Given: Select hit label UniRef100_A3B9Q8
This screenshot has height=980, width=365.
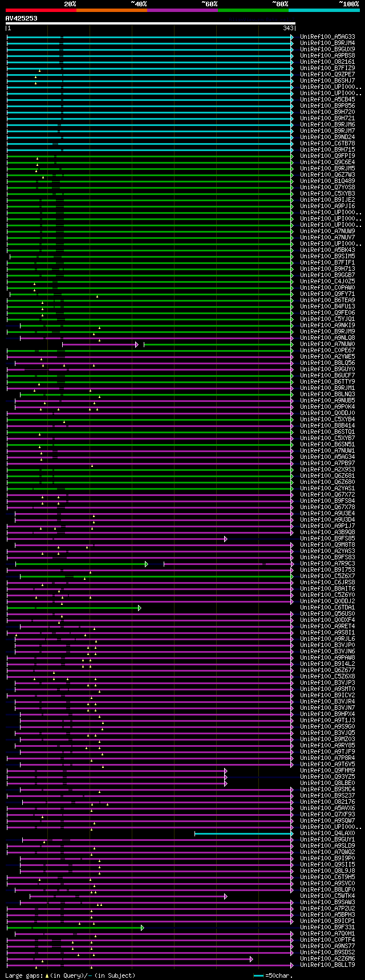Looking at the screenshot, I should 327,532.
